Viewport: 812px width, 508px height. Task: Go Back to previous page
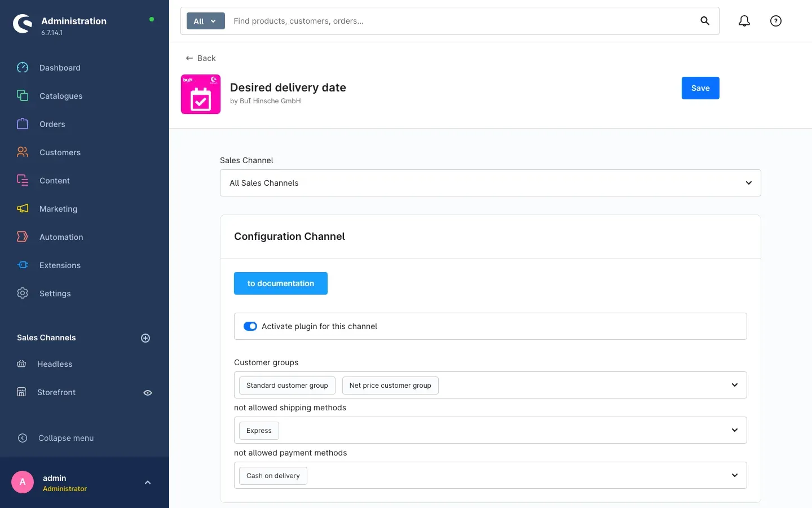tap(201, 58)
